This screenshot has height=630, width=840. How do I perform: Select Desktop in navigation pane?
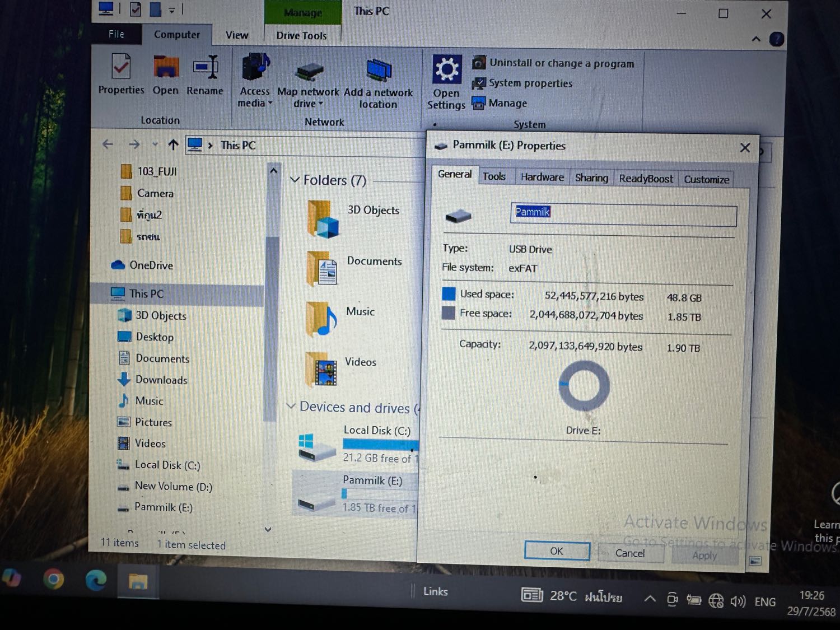pos(146,337)
